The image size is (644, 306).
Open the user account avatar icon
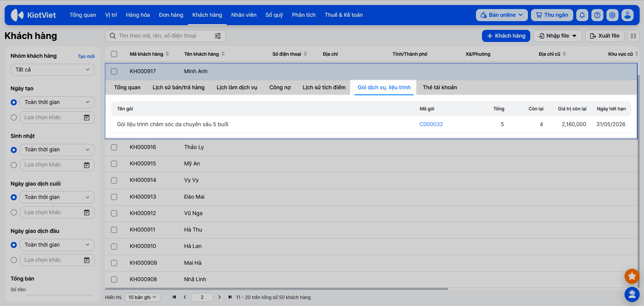coord(627,15)
